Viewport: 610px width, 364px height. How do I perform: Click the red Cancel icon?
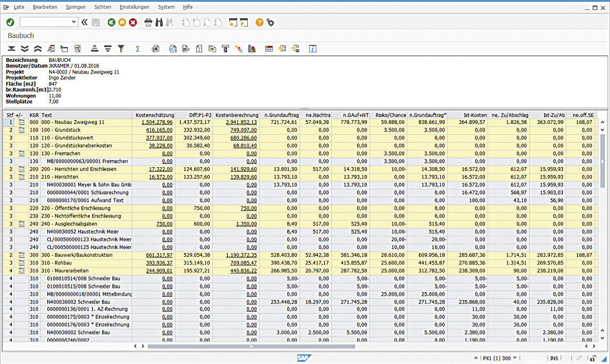click(x=133, y=22)
